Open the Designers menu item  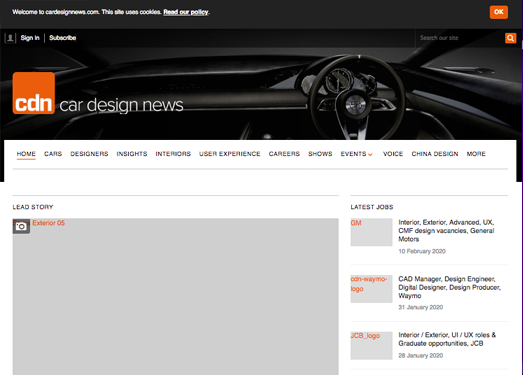(x=89, y=154)
